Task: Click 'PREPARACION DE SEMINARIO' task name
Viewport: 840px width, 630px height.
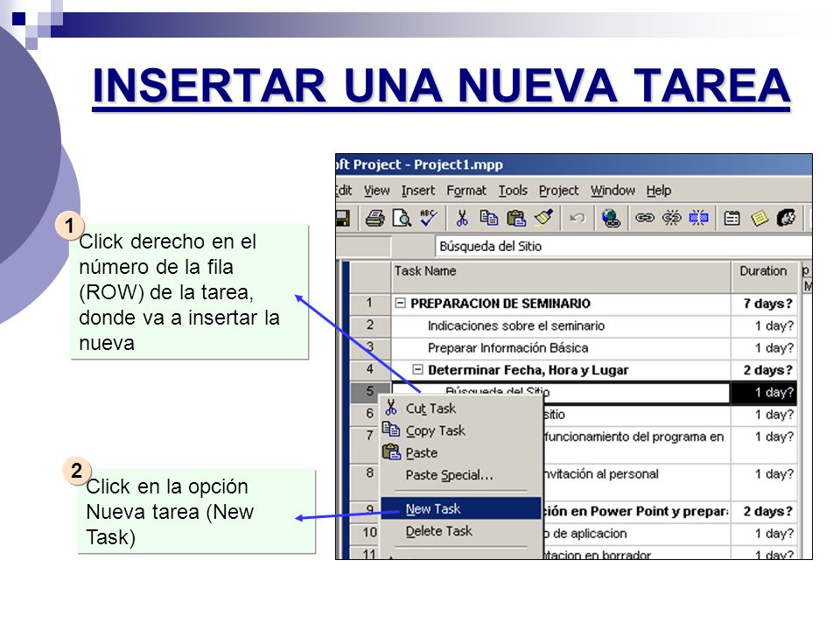Action: [500, 304]
